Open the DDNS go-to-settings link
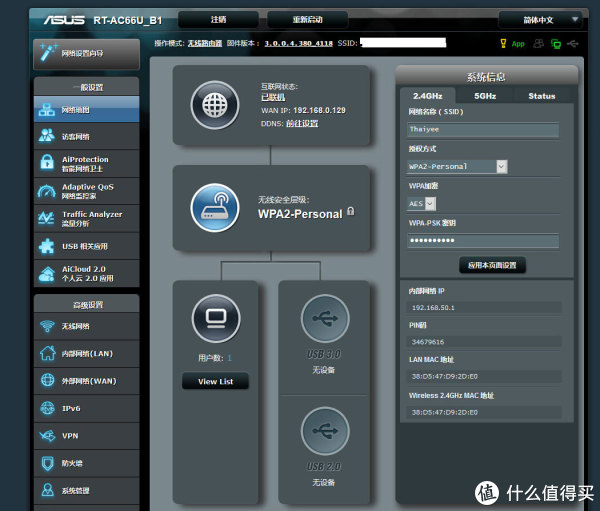This screenshot has width=600, height=511. pyautogui.click(x=302, y=123)
